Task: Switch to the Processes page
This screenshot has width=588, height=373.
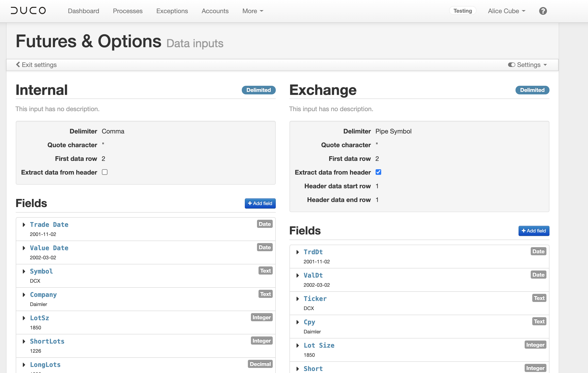Action: 128,11
